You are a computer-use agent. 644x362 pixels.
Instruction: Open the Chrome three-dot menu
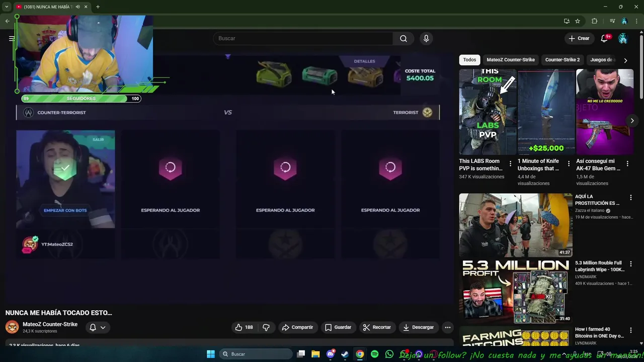click(x=636, y=21)
